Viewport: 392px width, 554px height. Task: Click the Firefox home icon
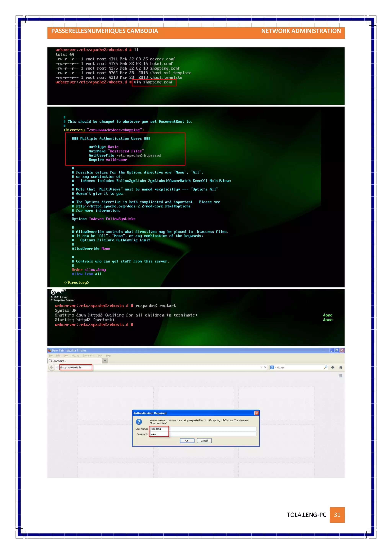pos(341,367)
